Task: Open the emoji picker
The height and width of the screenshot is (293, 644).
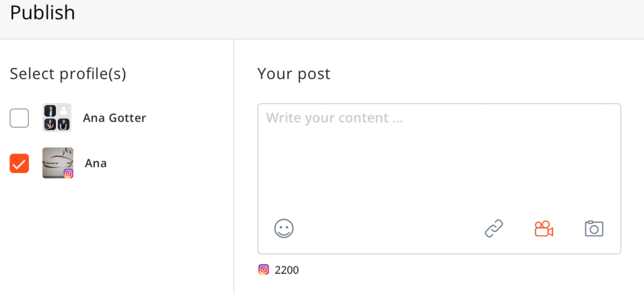Action: pyautogui.click(x=284, y=228)
